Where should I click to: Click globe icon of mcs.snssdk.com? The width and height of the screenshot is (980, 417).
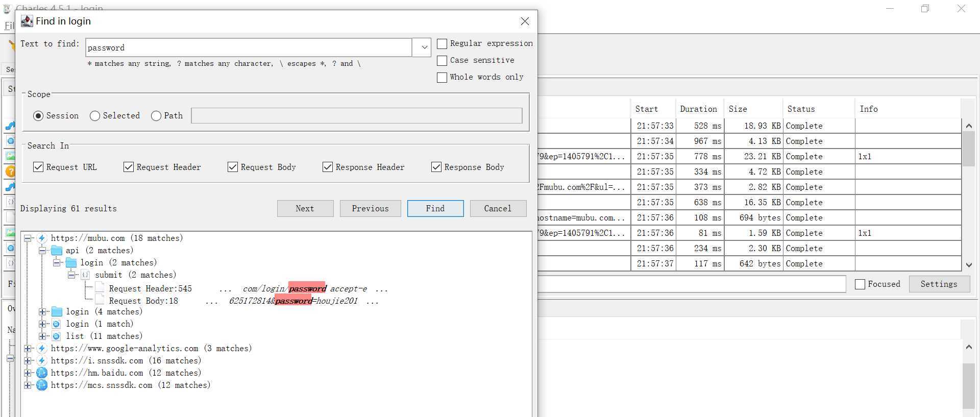pos(42,385)
